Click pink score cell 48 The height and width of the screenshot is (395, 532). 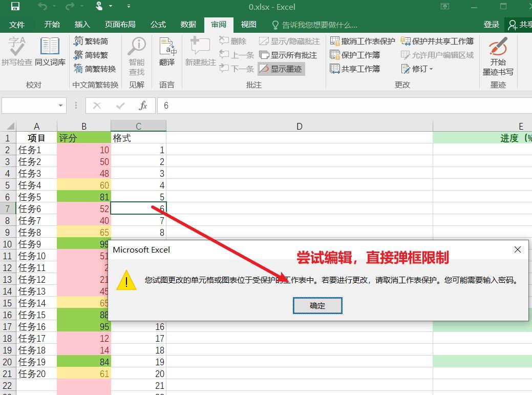click(84, 173)
